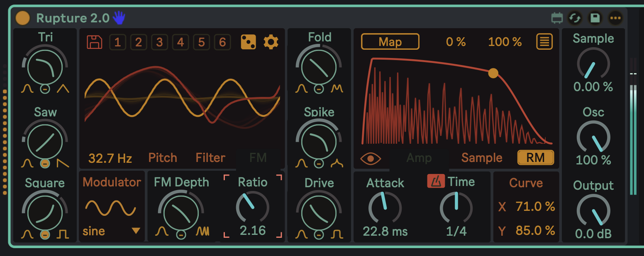Switch to the Amp tab
644x256 pixels.
click(x=419, y=158)
